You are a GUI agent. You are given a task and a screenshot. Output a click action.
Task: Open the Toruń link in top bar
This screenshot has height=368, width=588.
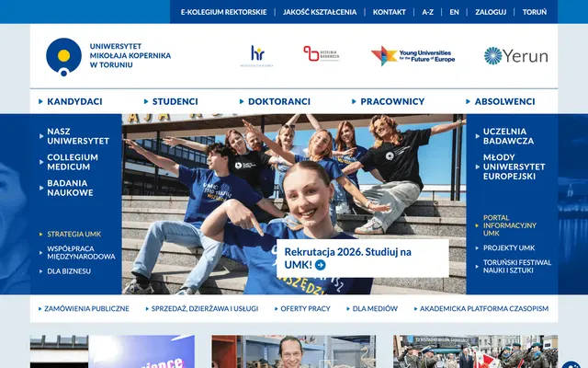(x=535, y=12)
